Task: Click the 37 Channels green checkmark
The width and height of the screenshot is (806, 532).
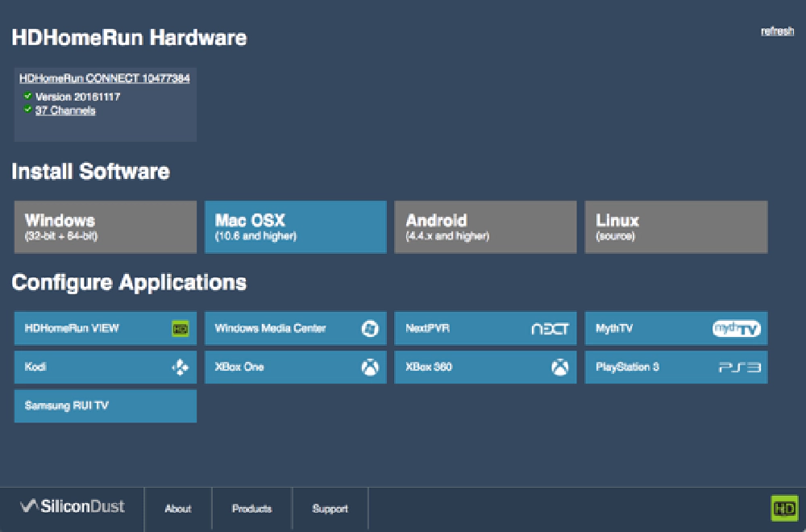Action: click(x=27, y=109)
